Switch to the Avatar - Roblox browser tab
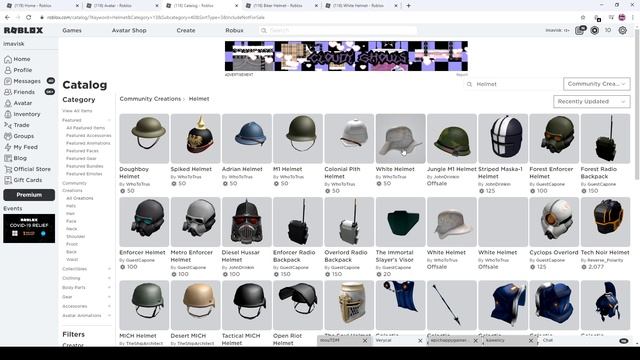640x360 pixels. (x=121, y=6)
